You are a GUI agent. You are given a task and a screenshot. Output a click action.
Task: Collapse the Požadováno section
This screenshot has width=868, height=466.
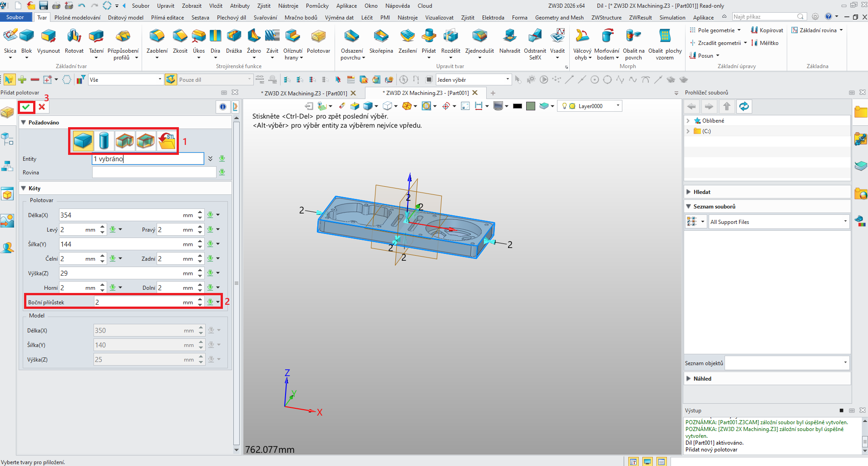tap(24, 123)
